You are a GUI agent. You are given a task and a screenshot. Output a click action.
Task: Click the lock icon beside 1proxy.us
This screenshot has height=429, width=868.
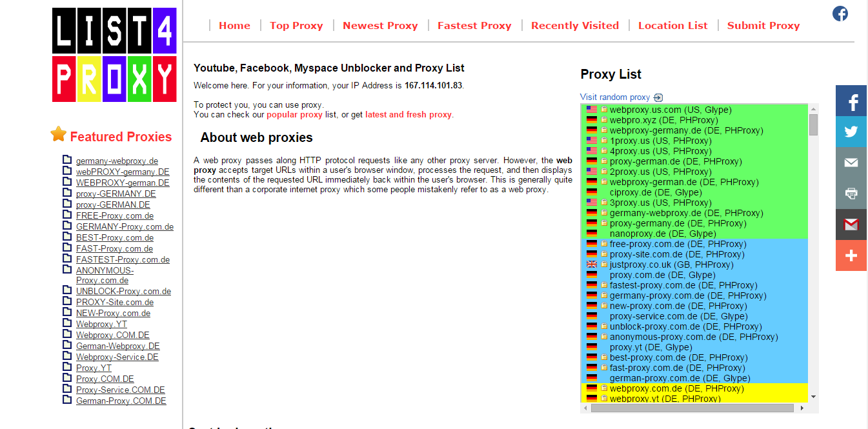[604, 140]
